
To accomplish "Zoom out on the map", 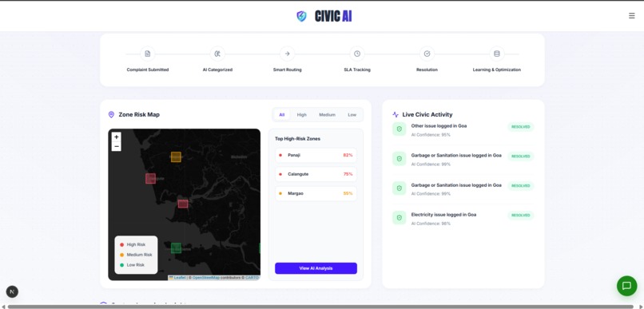I will point(116,146).
